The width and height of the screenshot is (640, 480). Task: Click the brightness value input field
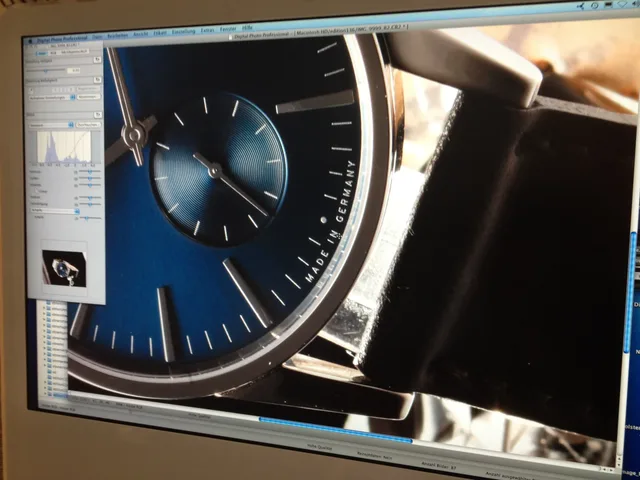click(x=74, y=70)
